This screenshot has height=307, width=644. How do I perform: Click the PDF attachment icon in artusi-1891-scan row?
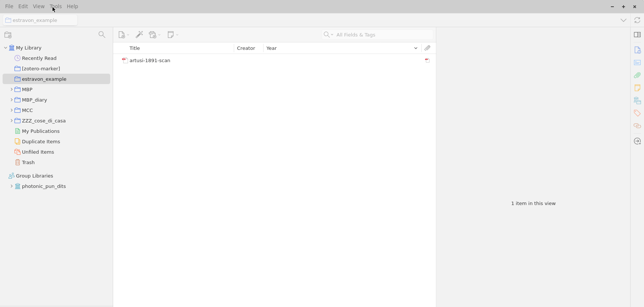point(427,60)
